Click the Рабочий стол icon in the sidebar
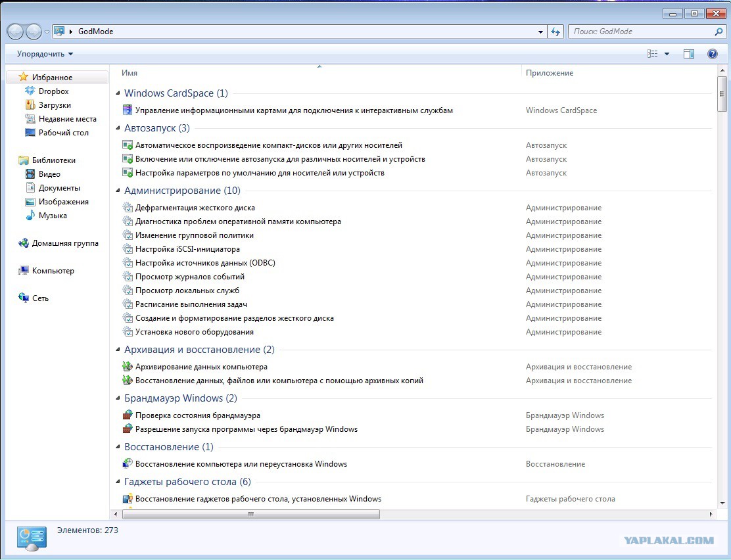Screen dimensions: 731x560 point(30,132)
